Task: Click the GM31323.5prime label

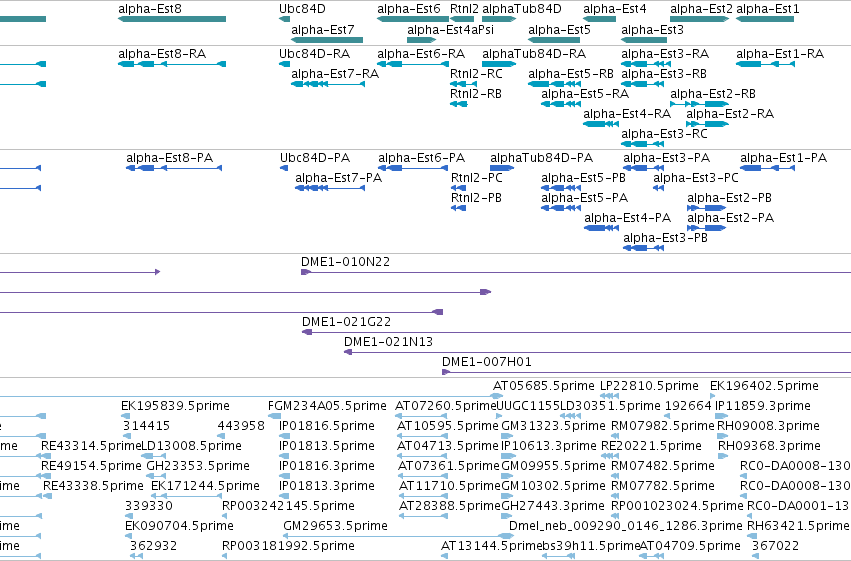Action: point(553,426)
